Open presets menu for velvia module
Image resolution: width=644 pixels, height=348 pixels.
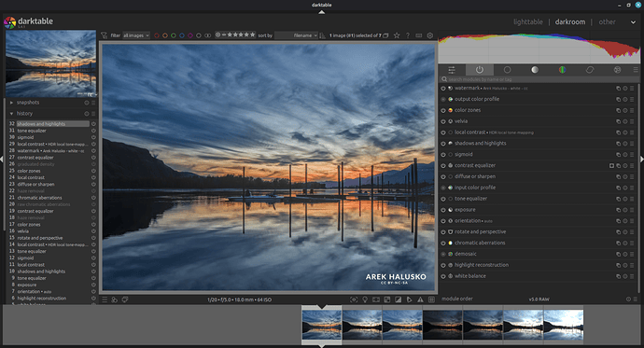[x=632, y=121]
